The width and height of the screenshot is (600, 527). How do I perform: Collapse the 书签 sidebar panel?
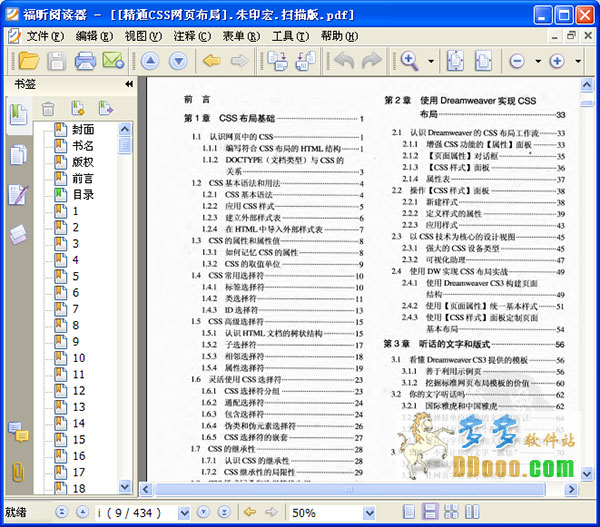click(x=129, y=84)
